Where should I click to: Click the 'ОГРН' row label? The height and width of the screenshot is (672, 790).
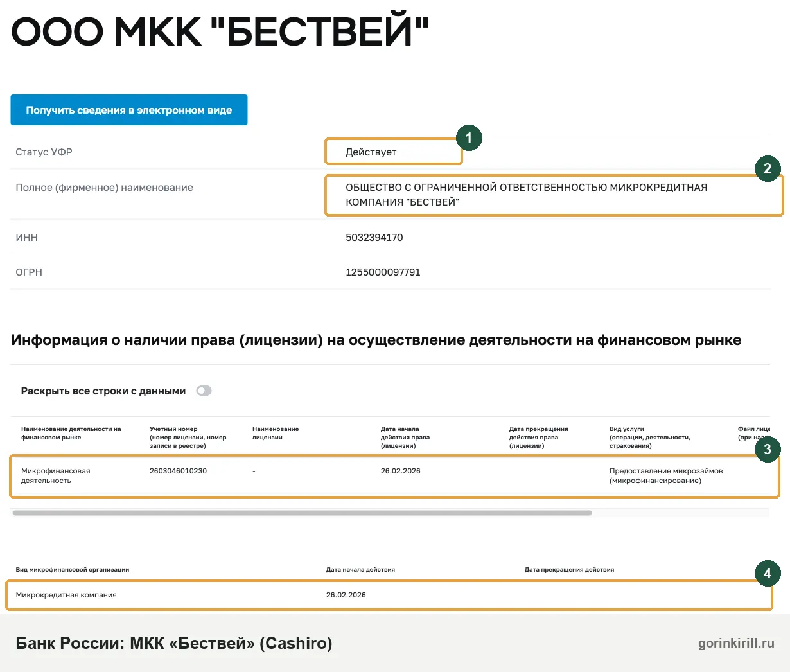29,272
